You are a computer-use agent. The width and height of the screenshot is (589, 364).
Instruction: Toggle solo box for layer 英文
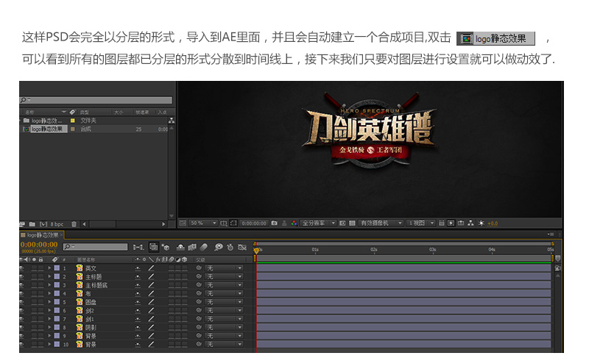(x=34, y=268)
